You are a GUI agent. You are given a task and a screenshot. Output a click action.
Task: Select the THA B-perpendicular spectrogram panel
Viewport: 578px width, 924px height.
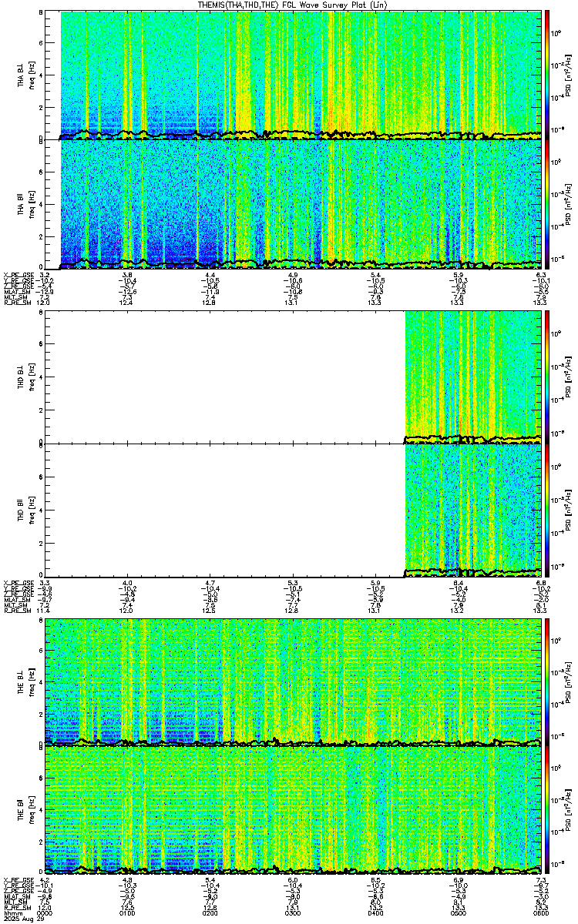[x=293, y=75]
